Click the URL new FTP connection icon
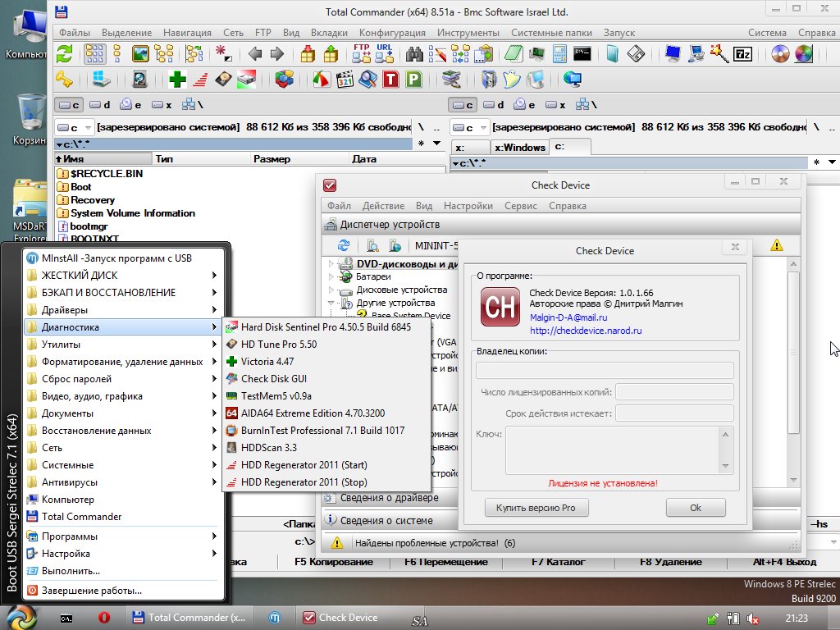Viewport: 840px width, 630px height. coord(384,53)
